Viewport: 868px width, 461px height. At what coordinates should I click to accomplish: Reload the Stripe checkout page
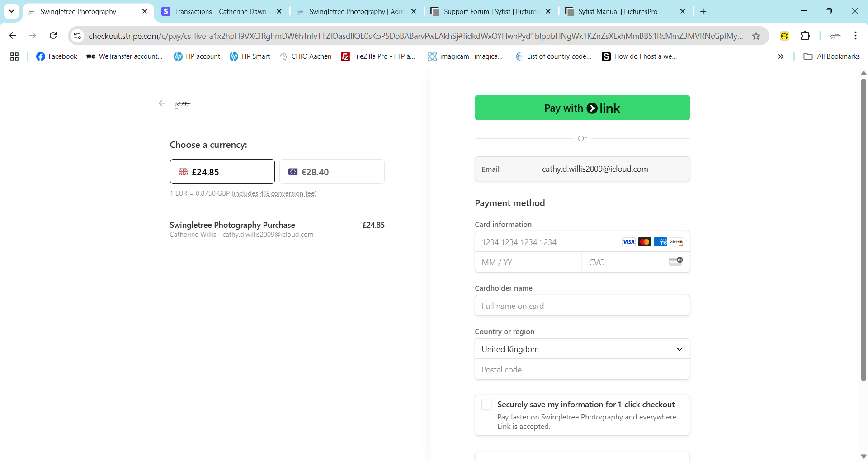[53, 36]
